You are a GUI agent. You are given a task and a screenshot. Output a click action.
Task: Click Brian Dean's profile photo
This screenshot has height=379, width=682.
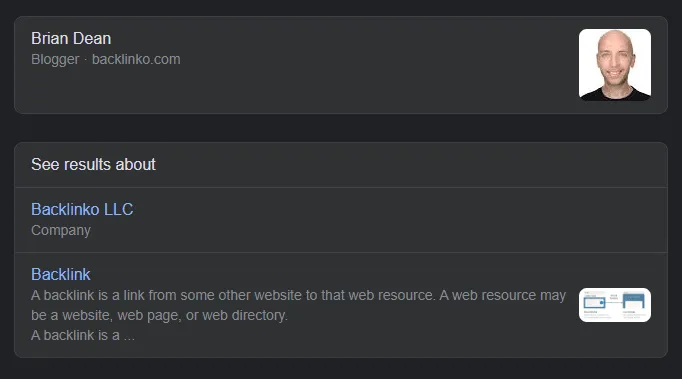[615, 65]
